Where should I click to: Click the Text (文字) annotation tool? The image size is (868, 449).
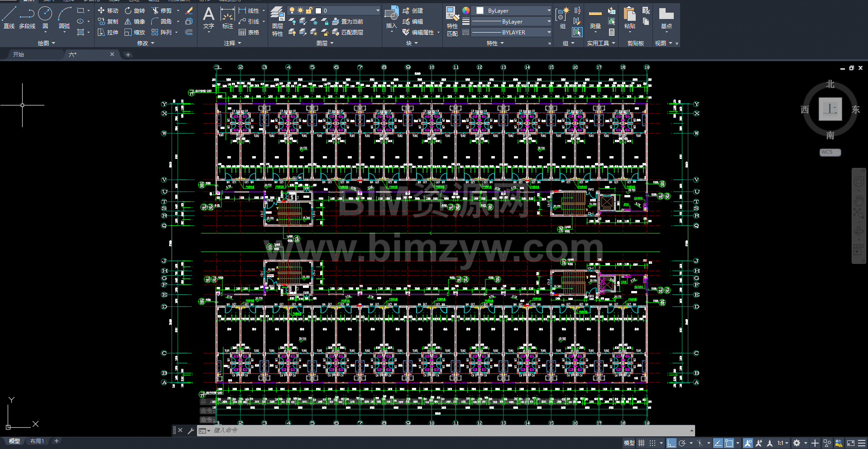tap(209, 18)
